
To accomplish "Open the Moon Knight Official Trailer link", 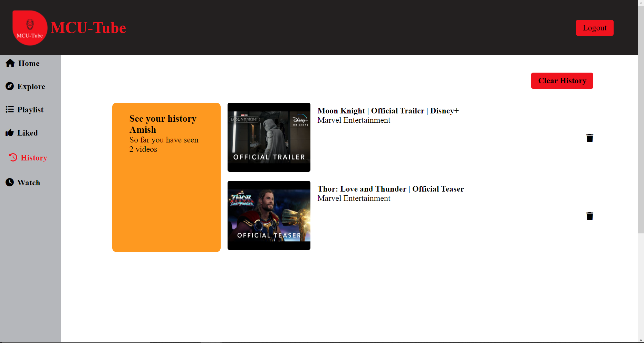I will coord(388,111).
